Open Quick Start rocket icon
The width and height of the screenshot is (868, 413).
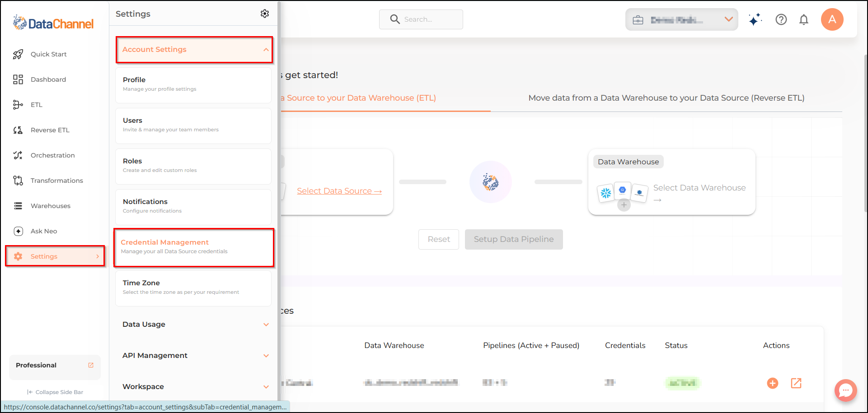coord(18,54)
